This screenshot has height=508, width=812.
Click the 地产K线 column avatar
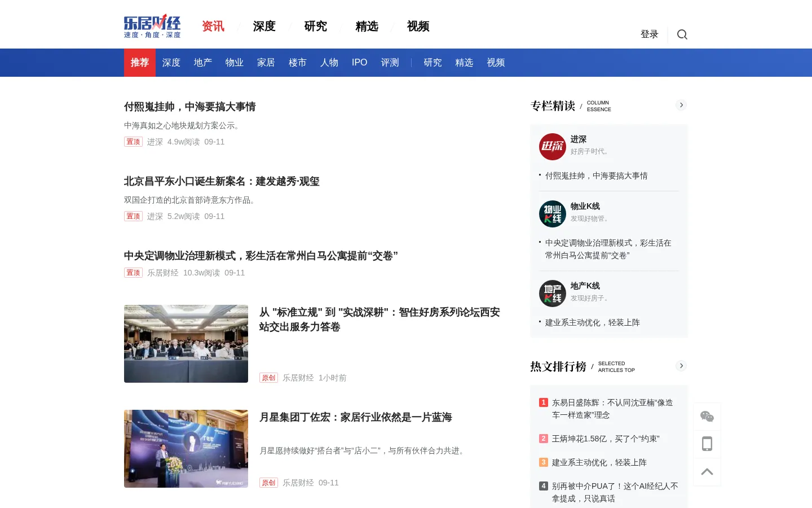[553, 294]
